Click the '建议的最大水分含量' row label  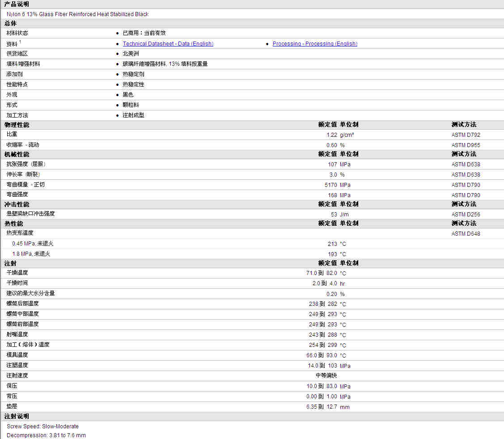(30, 293)
